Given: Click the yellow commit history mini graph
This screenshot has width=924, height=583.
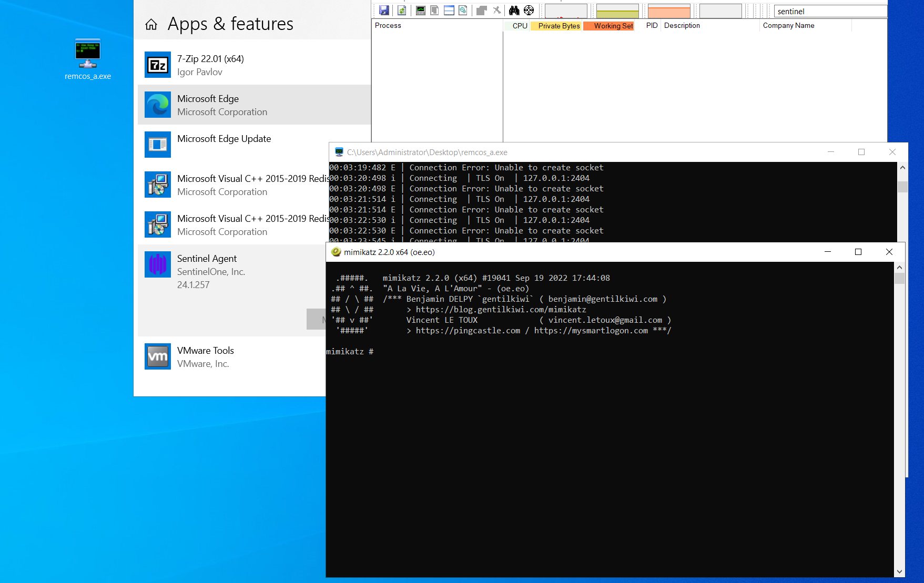Looking at the screenshot, I should click(x=617, y=11).
